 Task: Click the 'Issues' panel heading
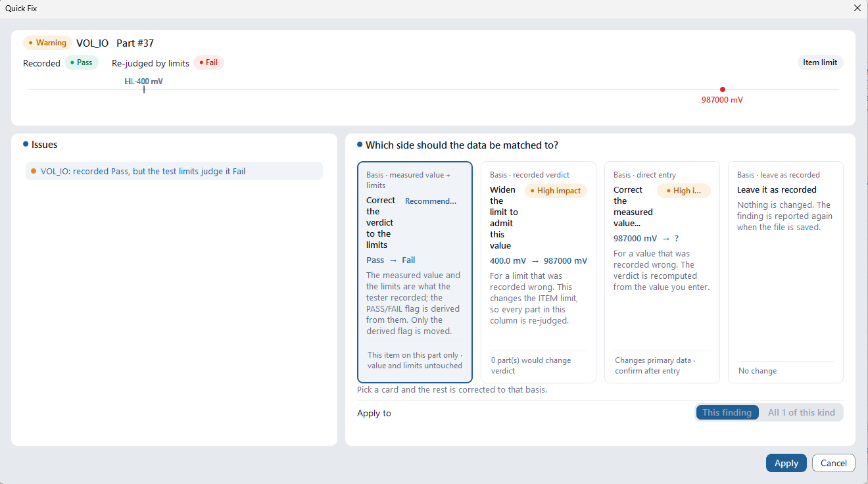[x=44, y=145]
